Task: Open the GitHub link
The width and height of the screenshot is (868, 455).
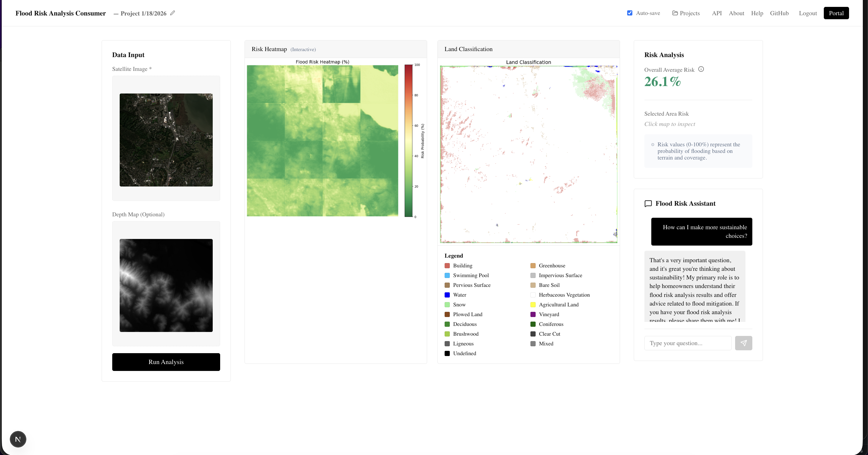Action: point(779,13)
